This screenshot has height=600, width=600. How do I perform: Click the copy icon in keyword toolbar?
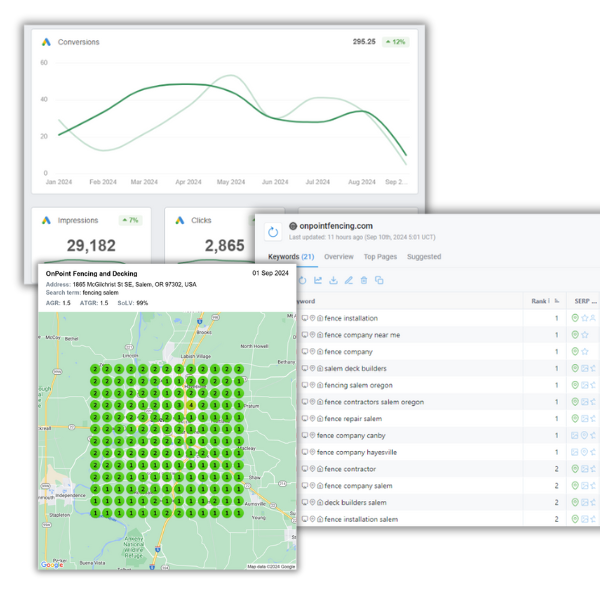(x=379, y=280)
